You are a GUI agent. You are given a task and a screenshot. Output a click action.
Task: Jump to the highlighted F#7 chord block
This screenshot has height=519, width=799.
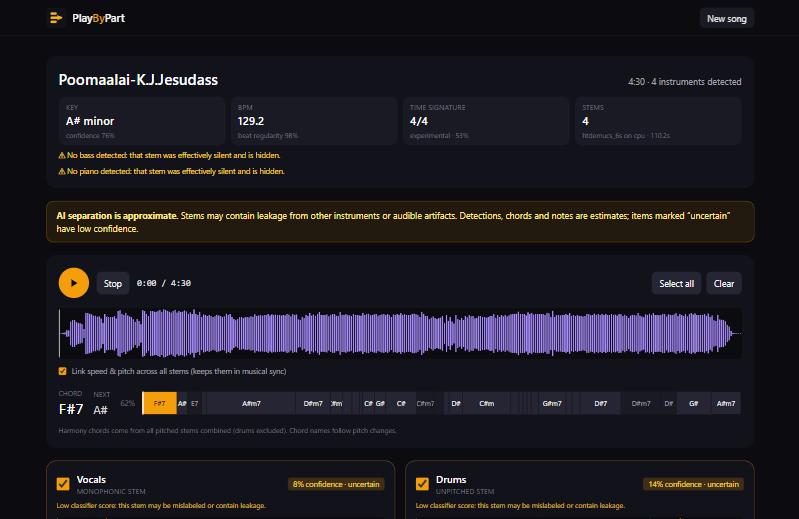coord(159,403)
